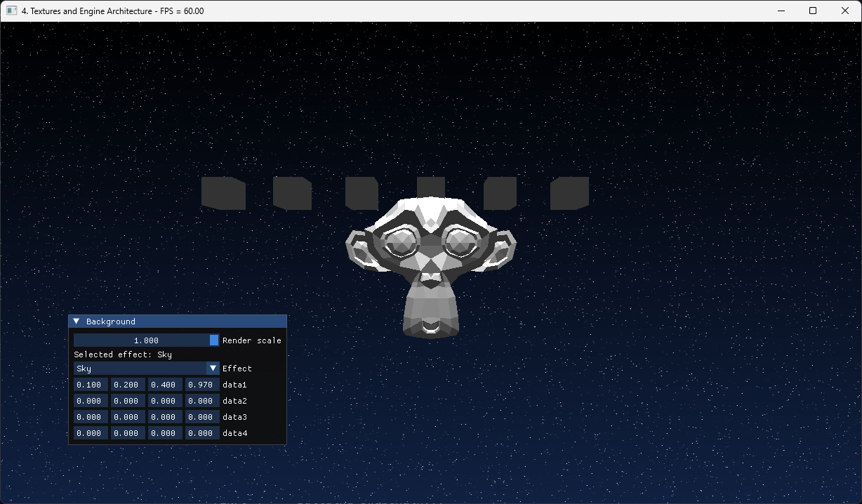Image resolution: width=862 pixels, height=504 pixels.
Task: Maximize the application window
Action: (x=813, y=11)
